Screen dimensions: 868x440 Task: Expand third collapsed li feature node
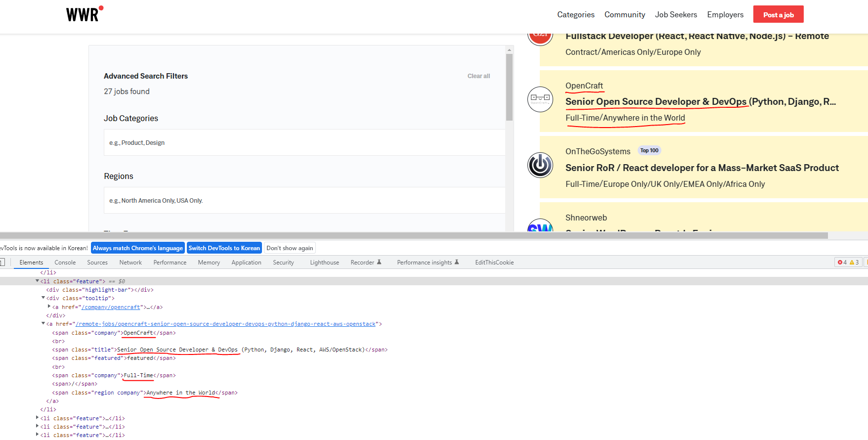tap(37, 435)
